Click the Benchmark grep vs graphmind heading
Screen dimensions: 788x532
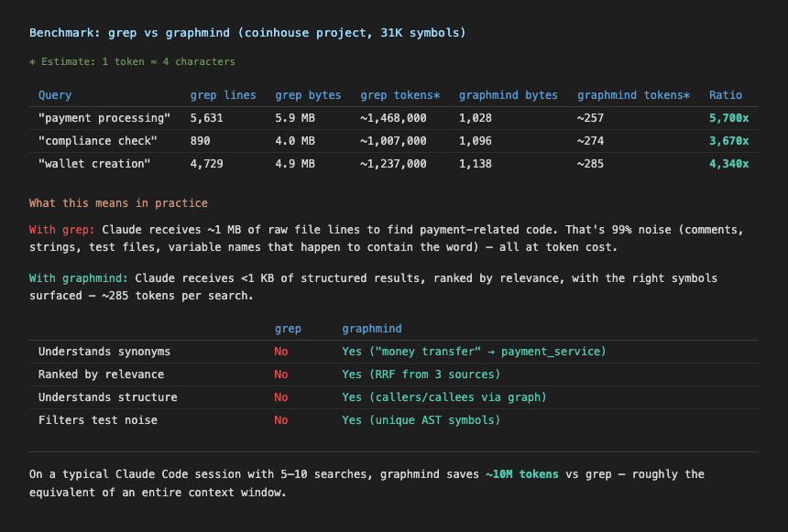coord(247,33)
